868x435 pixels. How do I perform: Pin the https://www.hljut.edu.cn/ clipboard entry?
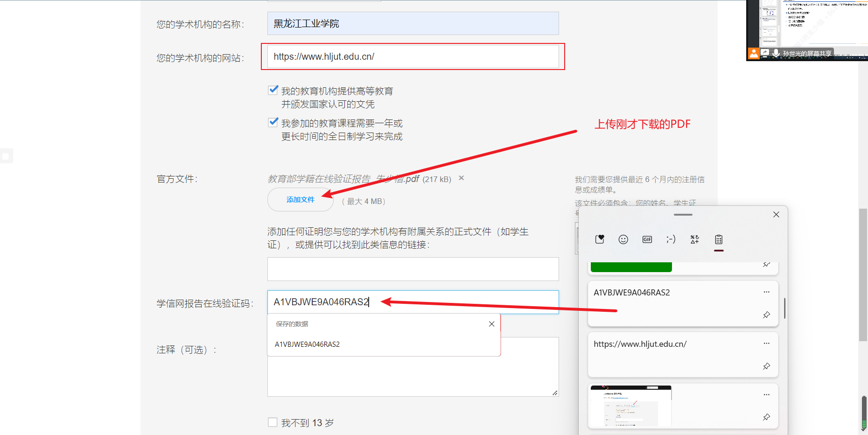tap(766, 366)
